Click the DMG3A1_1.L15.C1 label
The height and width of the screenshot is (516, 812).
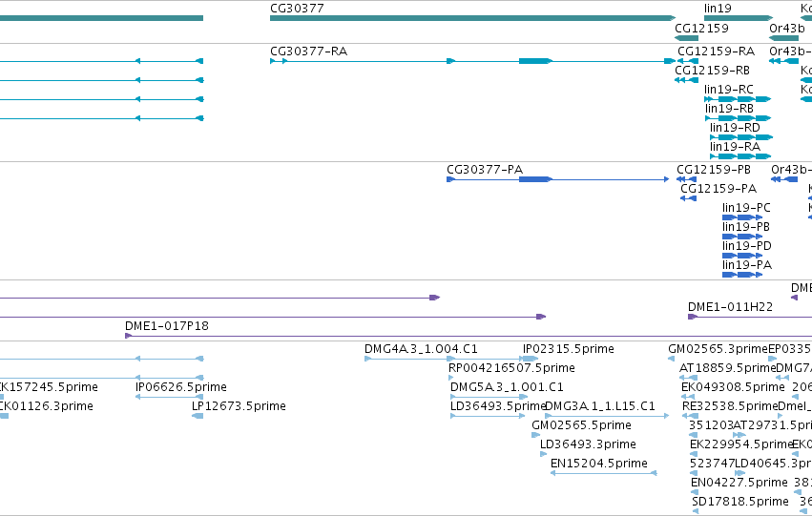tap(599, 406)
